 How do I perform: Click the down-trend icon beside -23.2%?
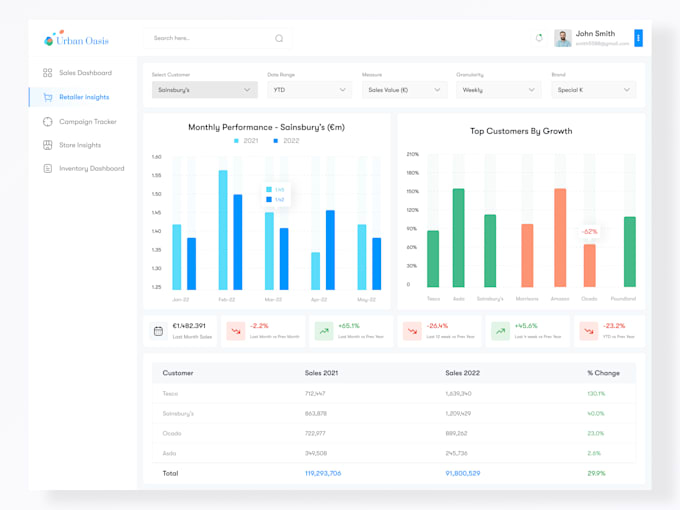588,331
